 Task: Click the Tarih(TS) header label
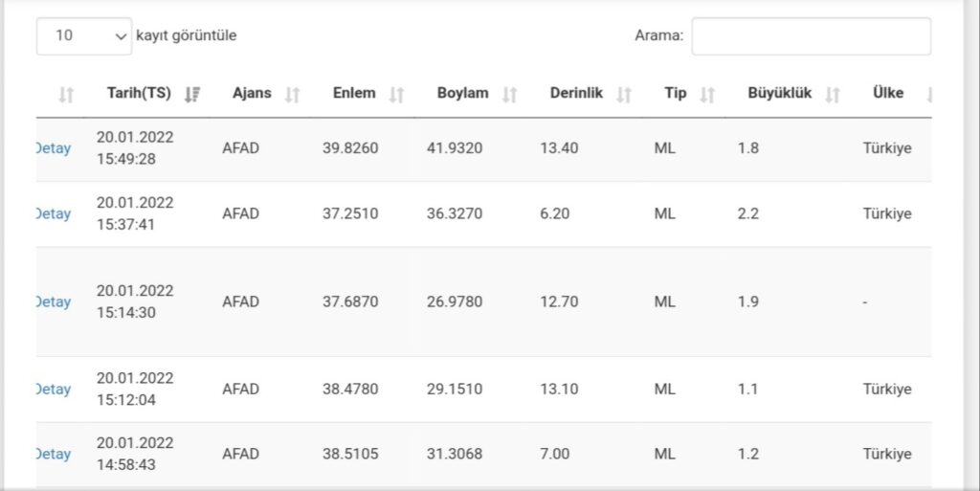(139, 93)
